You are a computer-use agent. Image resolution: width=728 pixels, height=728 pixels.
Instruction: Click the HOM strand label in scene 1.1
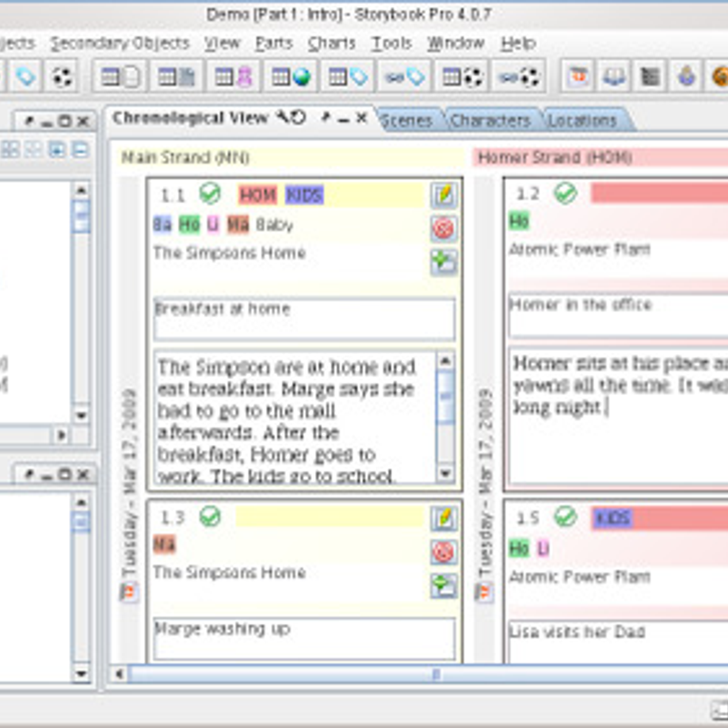point(257,195)
